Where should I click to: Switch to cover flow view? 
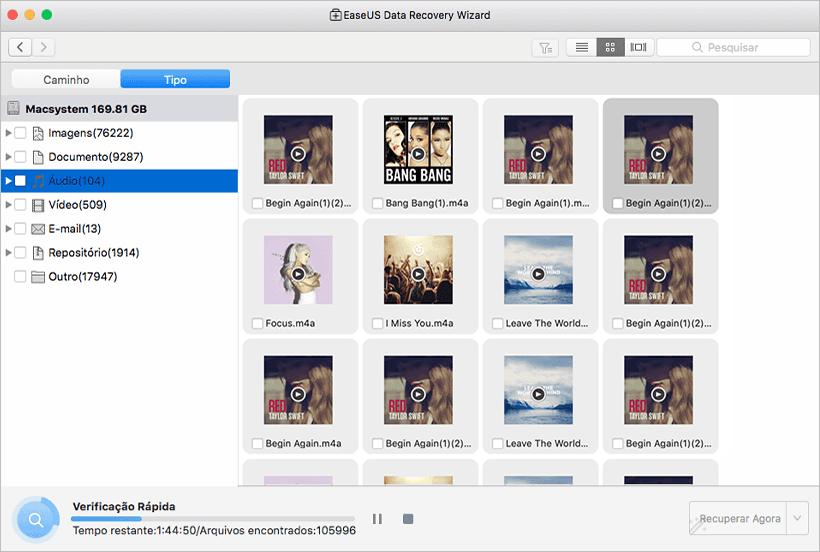click(639, 48)
